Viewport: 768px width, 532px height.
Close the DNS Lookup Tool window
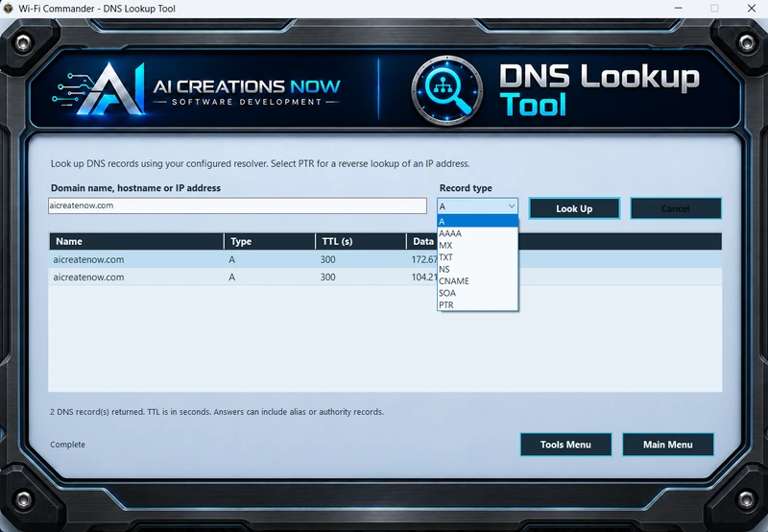(x=752, y=9)
